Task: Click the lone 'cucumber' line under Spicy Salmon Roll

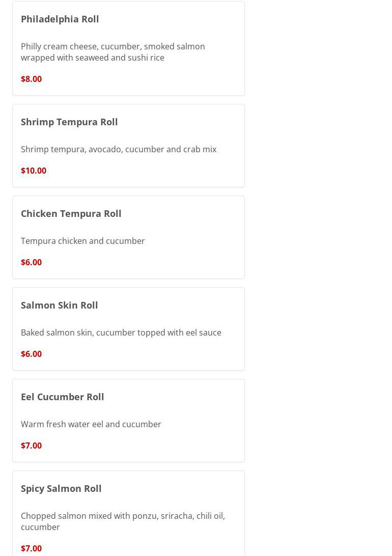Action: [40, 527]
